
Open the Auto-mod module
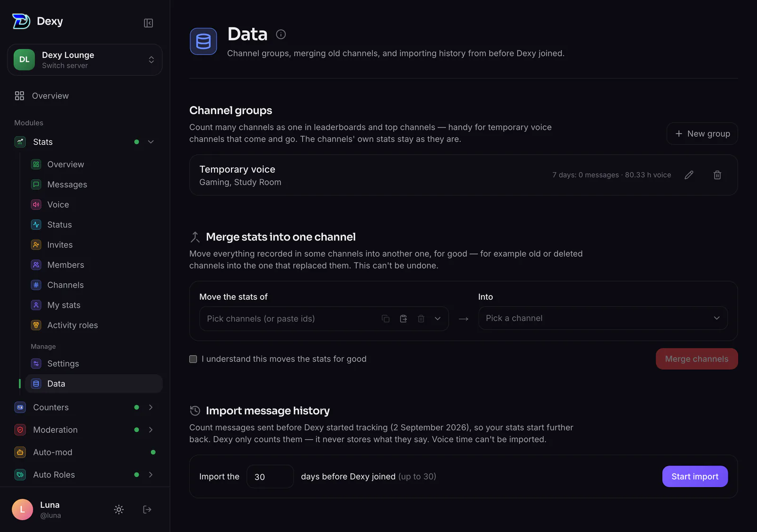85,453
